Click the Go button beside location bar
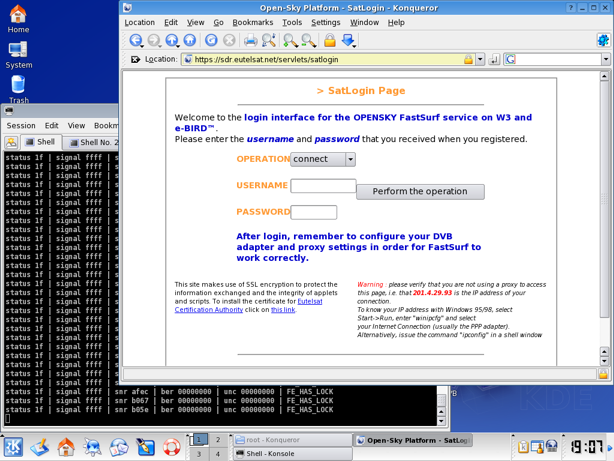 pyautogui.click(x=495, y=60)
